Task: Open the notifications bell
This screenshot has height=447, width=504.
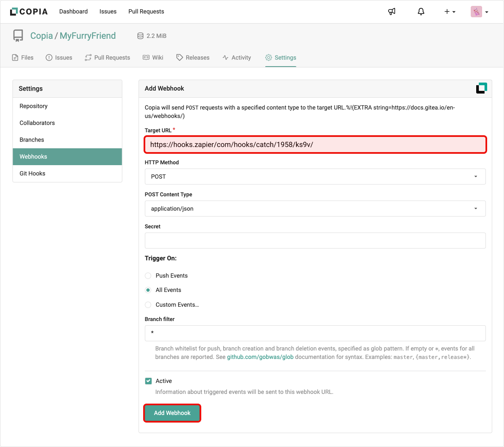Action: pyautogui.click(x=421, y=11)
